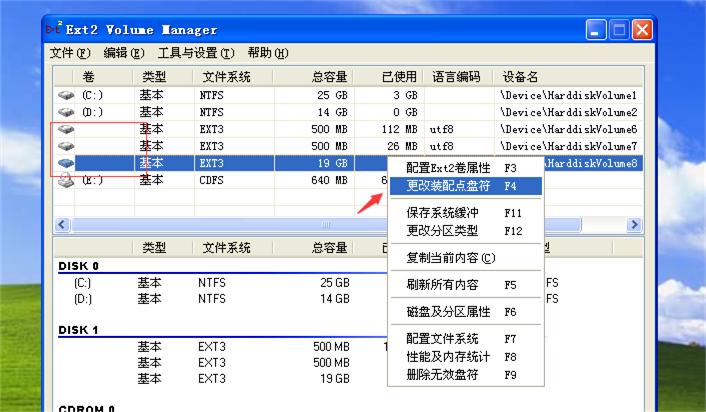Screen dimensions: 706x412
Task: Open the 文件(F) menu
Action: [x=70, y=53]
